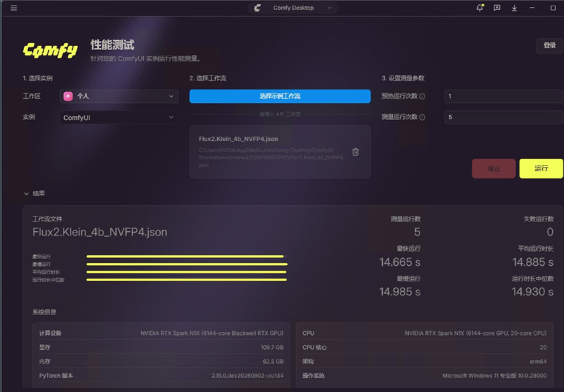Open the notifications bell icon

click(x=480, y=7)
